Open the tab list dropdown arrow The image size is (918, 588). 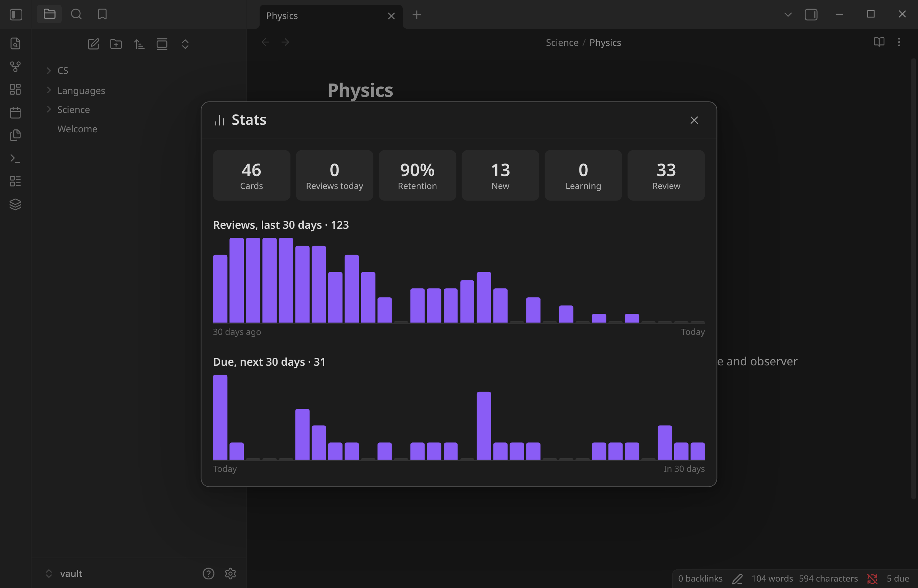[788, 15]
